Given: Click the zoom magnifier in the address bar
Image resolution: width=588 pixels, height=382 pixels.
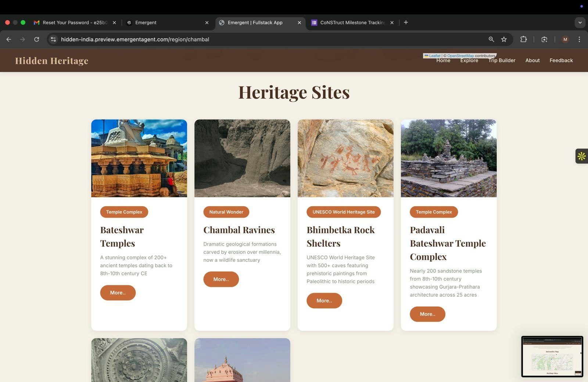Looking at the screenshot, I should 491,39.
